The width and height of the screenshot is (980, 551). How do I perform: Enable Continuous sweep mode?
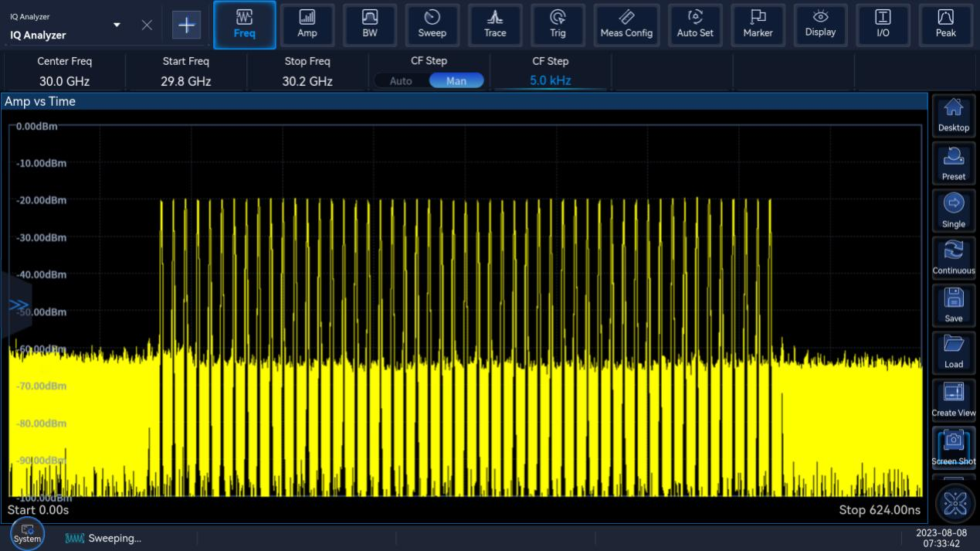[954, 258]
